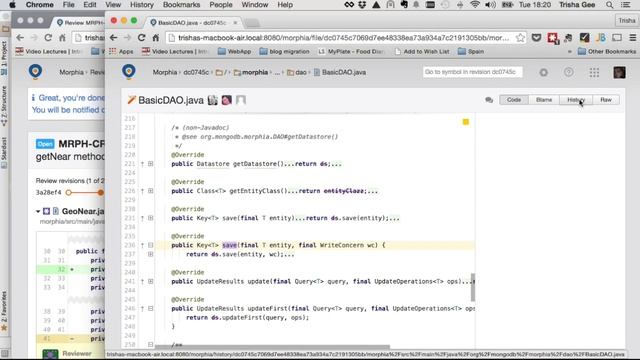Expand the collapsed '...' breadcrumb segment

click(x=277, y=72)
